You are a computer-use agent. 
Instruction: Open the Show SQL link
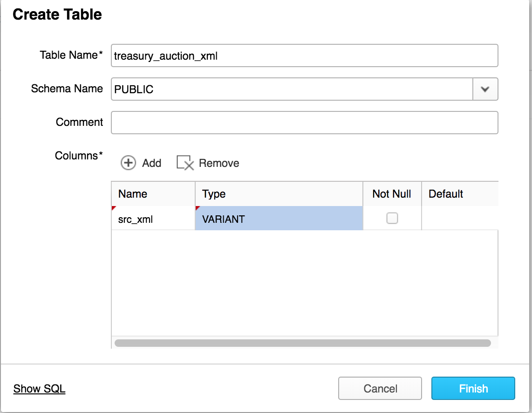39,389
